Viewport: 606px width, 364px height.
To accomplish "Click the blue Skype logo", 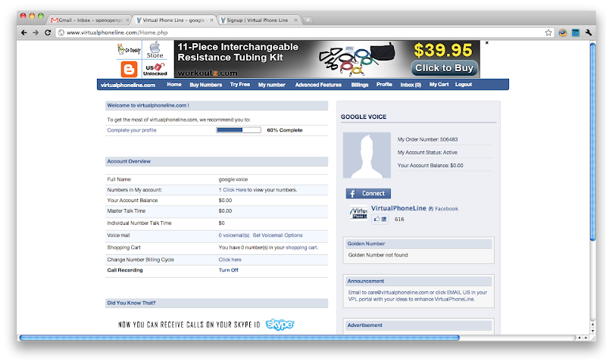I will [280, 324].
